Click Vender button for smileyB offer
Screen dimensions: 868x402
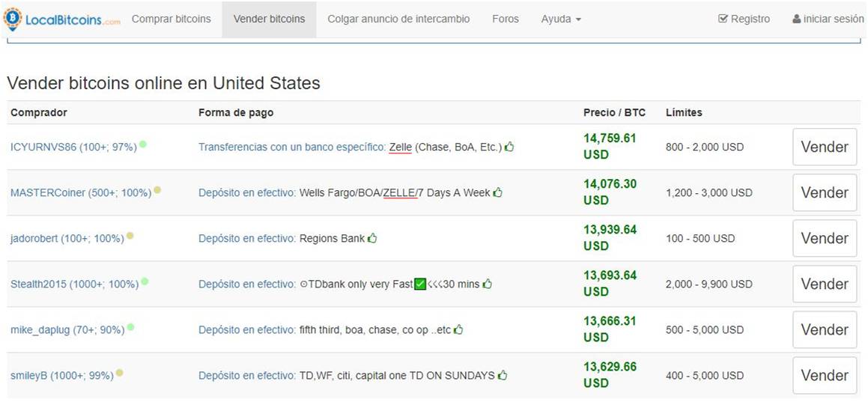pyautogui.click(x=825, y=376)
